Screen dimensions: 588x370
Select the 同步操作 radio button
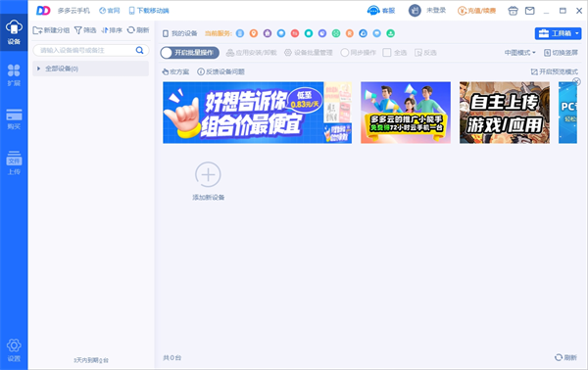(345, 53)
